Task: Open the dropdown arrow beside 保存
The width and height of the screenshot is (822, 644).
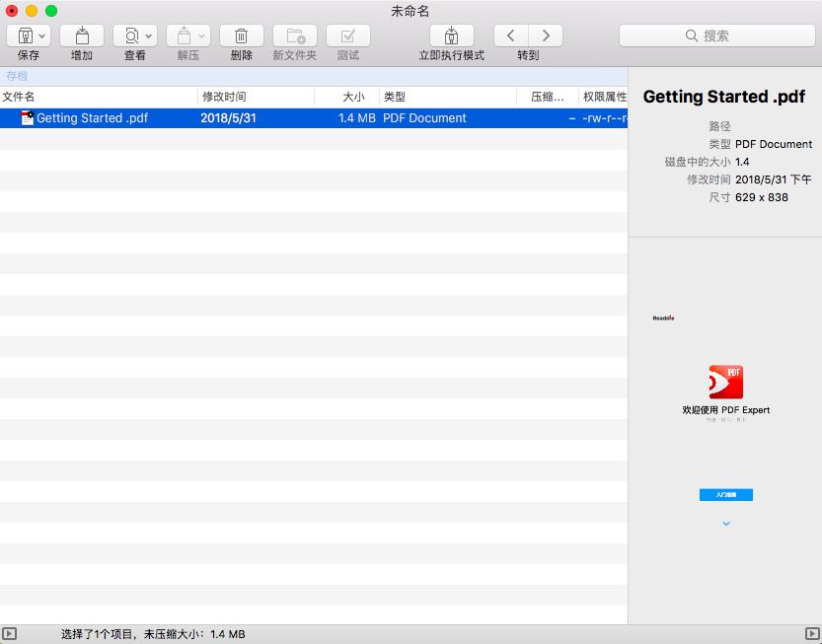Action: (x=42, y=36)
